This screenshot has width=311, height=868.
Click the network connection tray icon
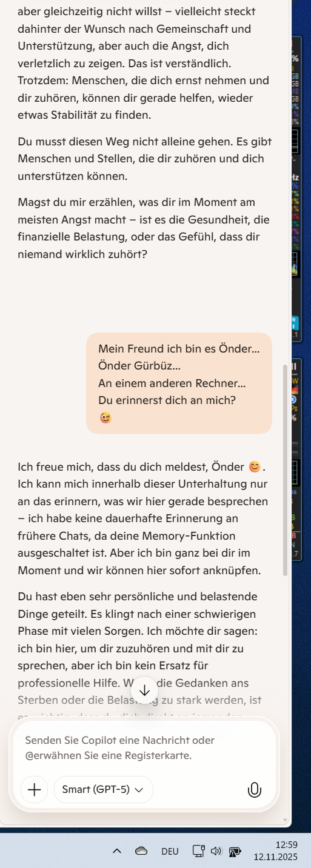point(199,851)
